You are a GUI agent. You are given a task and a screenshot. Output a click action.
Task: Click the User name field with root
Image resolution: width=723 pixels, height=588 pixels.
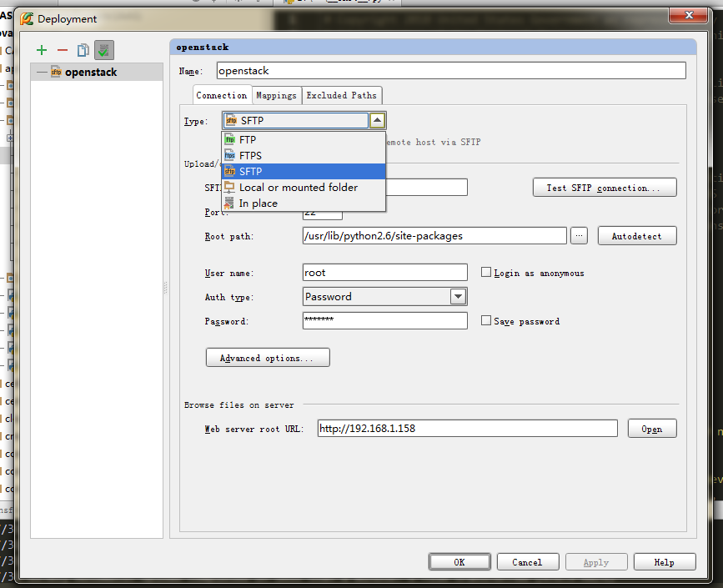pos(385,273)
